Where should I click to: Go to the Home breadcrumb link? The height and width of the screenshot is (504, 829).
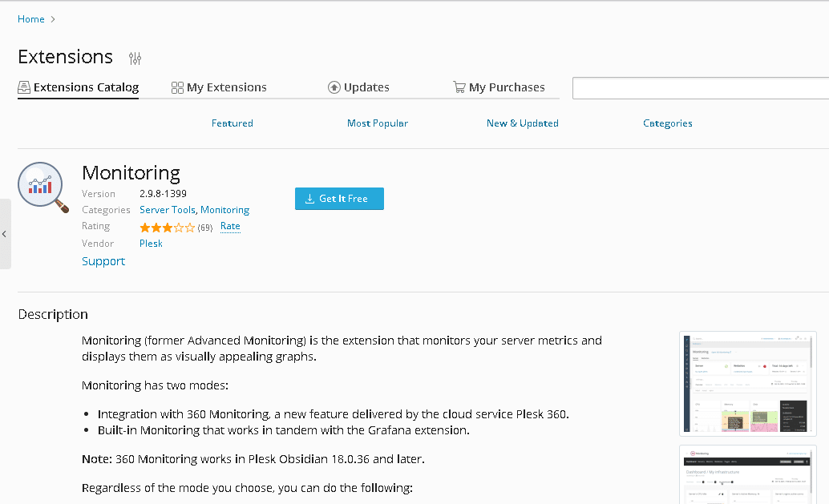[x=31, y=19]
